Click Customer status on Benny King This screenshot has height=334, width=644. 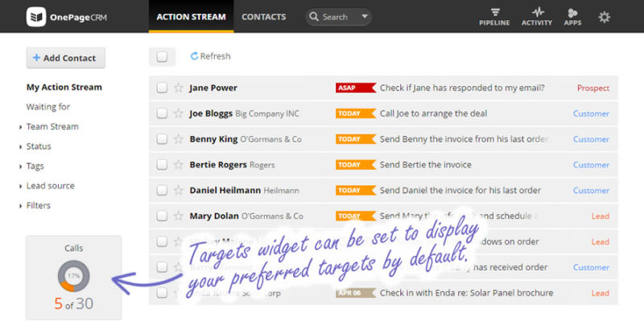(x=591, y=139)
